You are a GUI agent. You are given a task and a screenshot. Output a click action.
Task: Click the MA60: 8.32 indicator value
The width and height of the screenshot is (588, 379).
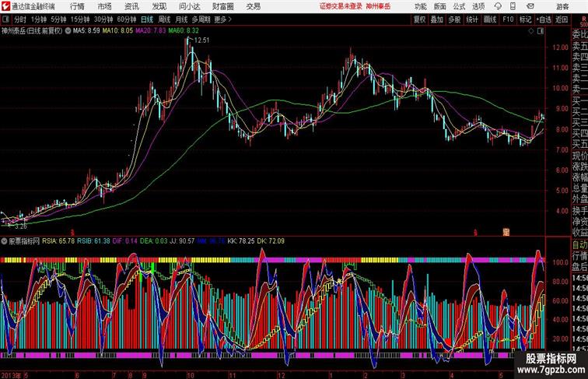point(184,31)
